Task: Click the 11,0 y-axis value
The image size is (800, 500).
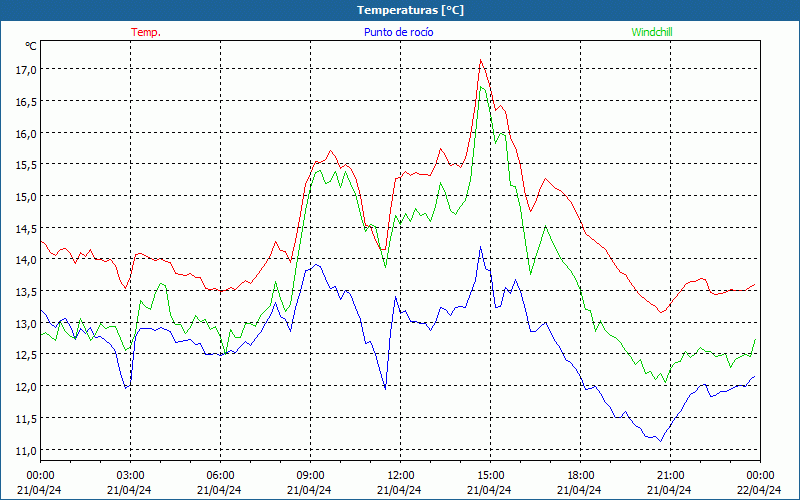Action: point(26,450)
